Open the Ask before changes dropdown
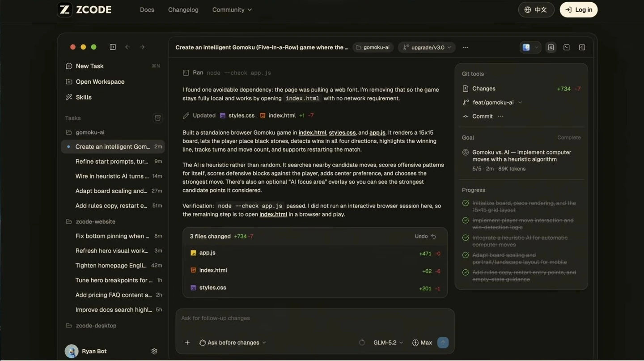This screenshot has height=361, width=644. pos(233,343)
